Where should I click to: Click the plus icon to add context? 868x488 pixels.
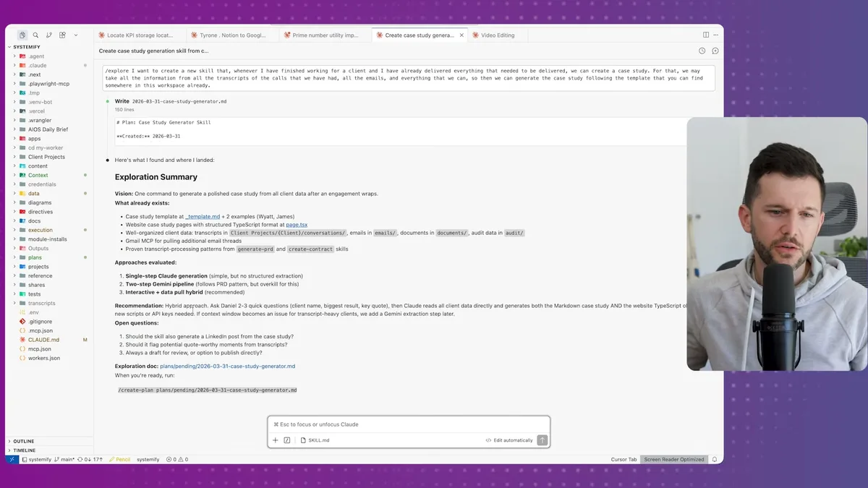click(276, 440)
